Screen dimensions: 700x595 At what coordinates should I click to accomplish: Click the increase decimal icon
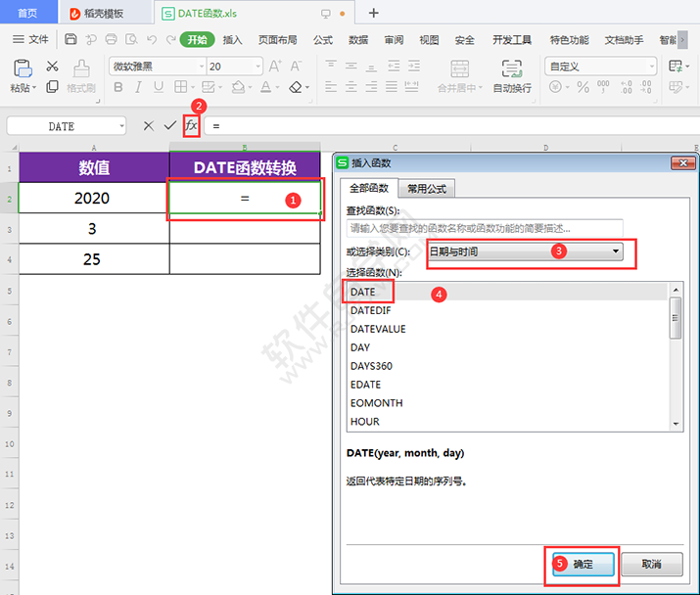627,86
